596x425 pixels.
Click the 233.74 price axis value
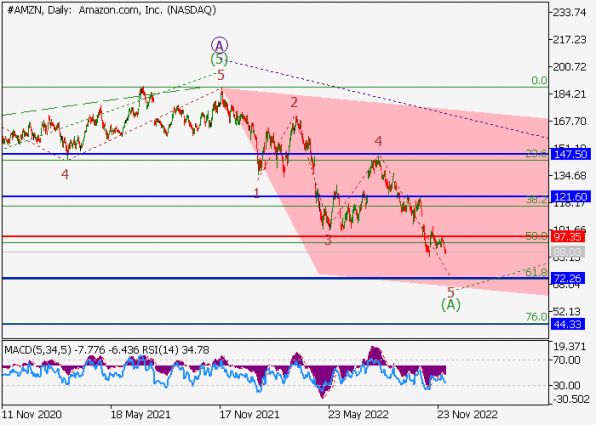click(x=569, y=13)
